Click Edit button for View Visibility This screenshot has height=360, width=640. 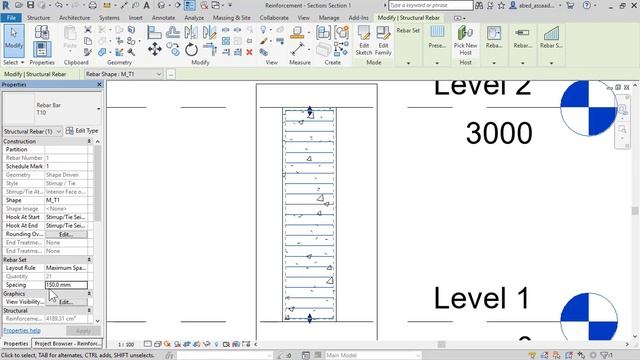coord(66,302)
